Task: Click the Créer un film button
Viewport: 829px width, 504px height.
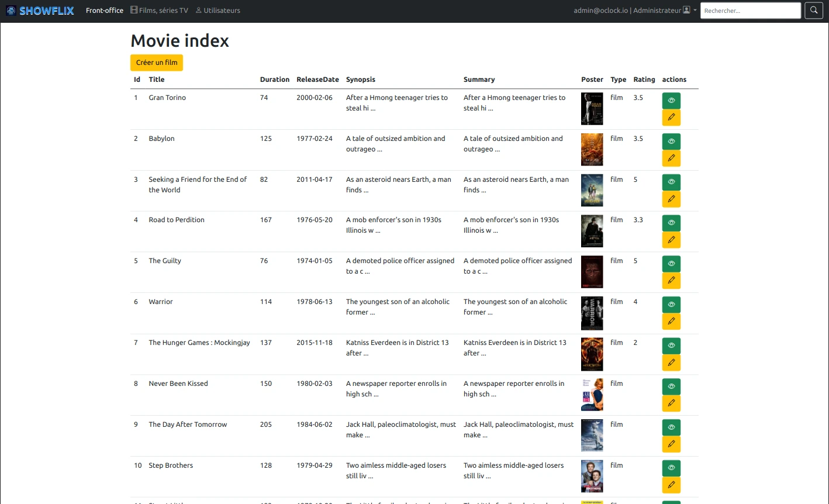Action: (x=157, y=63)
